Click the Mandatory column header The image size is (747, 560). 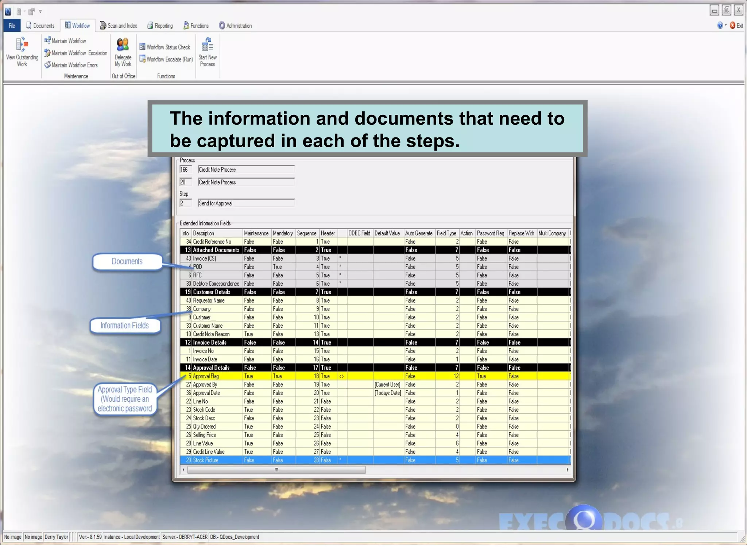coord(283,233)
